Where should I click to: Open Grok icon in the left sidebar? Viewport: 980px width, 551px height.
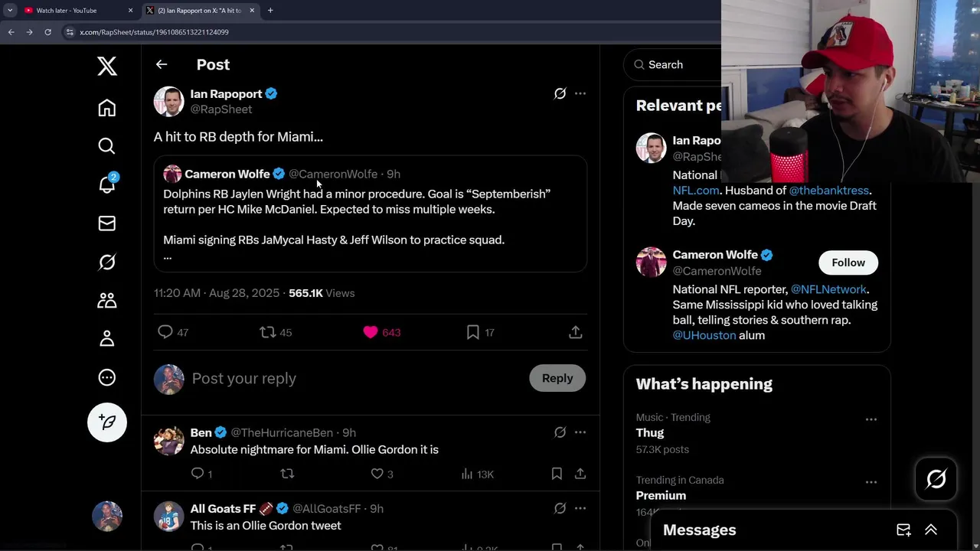click(x=107, y=262)
